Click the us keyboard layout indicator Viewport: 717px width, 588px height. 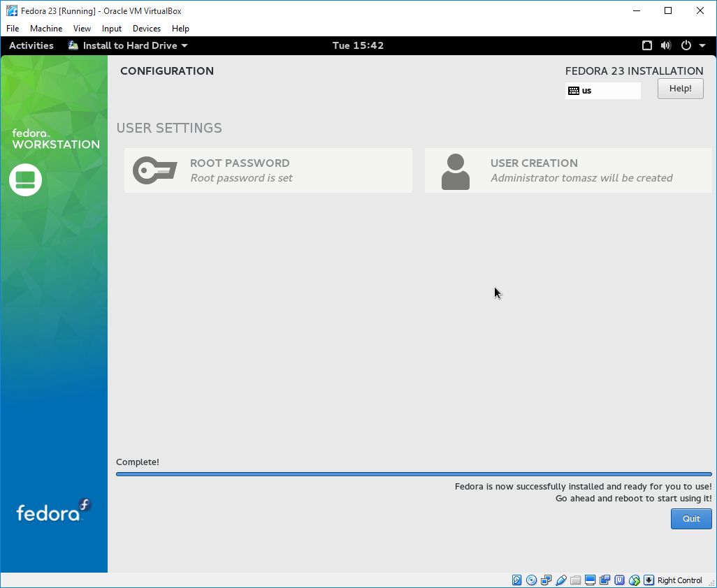(x=602, y=91)
